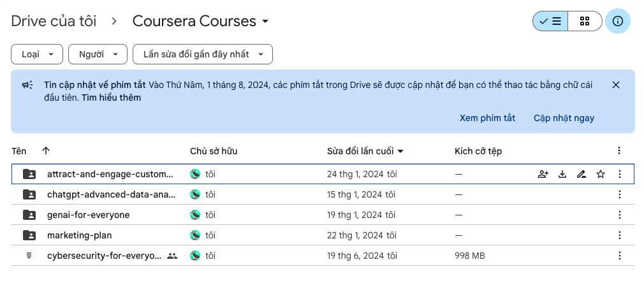Share the attract-and-engage-custom folder
Screen dimensions: 644x283
(x=543, y=174)
